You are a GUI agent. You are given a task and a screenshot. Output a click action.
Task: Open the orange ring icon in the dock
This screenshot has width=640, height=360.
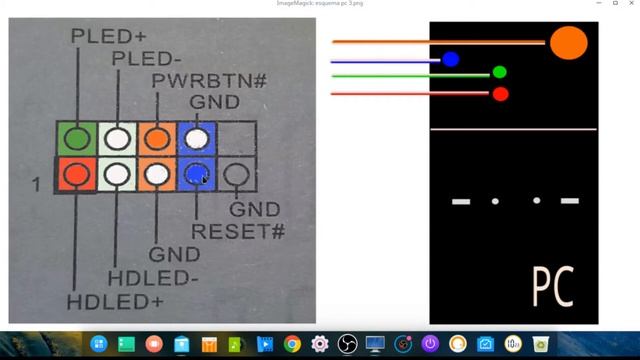point(458,344)
